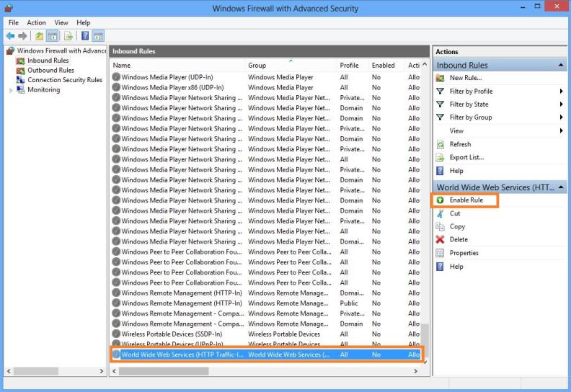Click the Back arrow in the toolbar
Image resolution: width=571 pixels, height=392 pixels.
pos(9,35)
